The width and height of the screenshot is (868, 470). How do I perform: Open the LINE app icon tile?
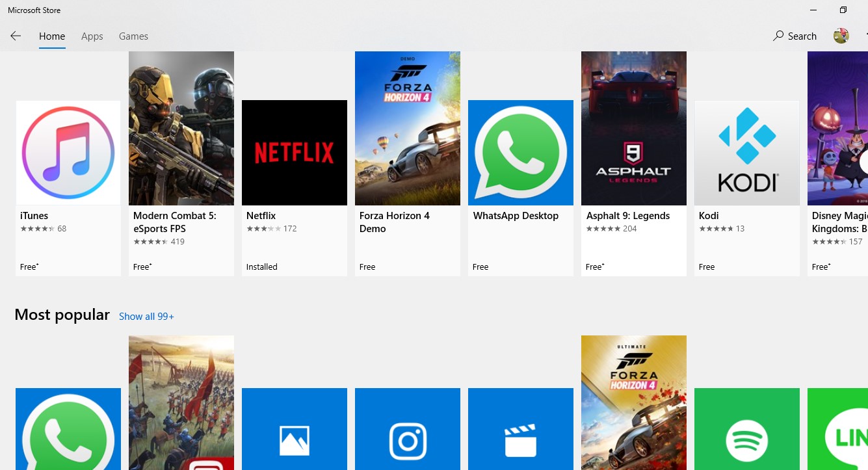[837, 429]
